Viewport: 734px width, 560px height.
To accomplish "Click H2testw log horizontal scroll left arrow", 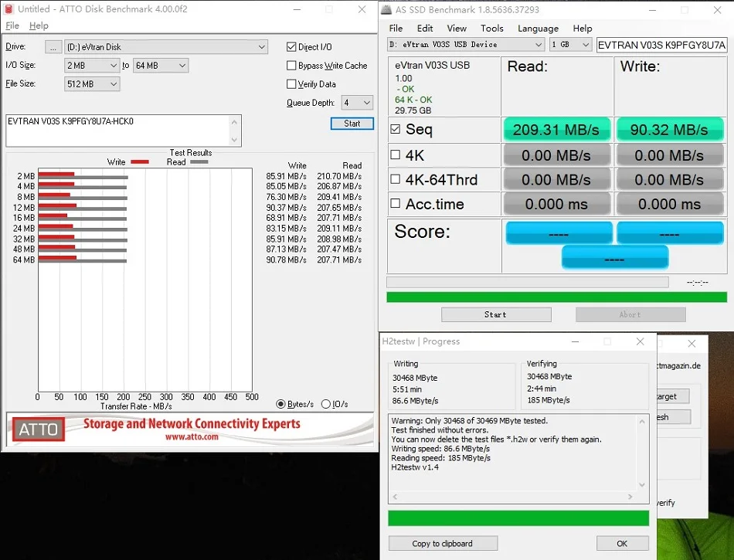I will pyautogui.click(x=395, y=497).
